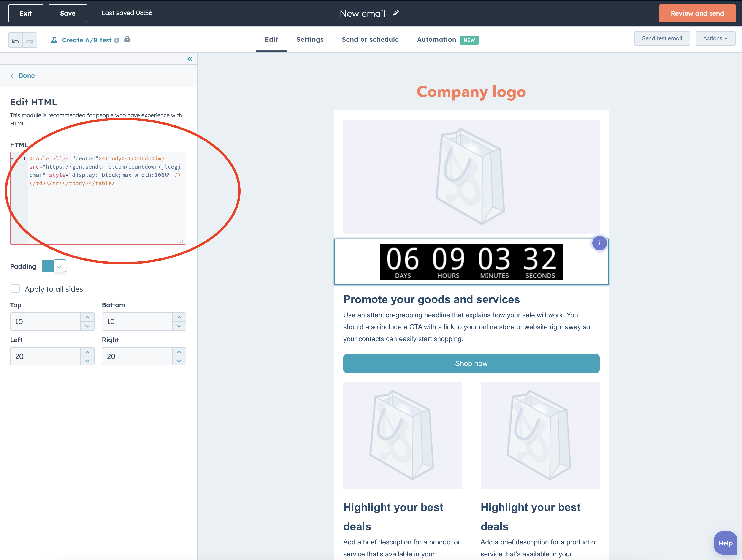Click the purple info icon on countdown module
Screen dimensions: 742x560
pos(599,243)
